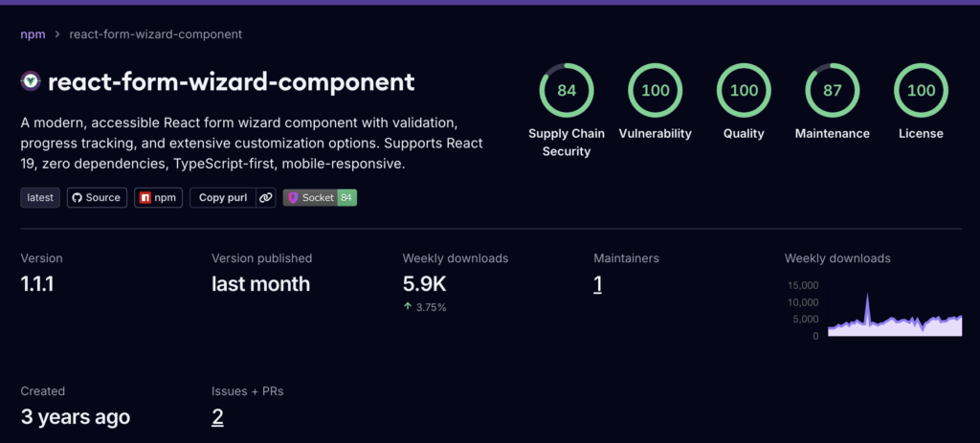This screenshot has width=980, height=443.
Task: Click the Socket shield icon in badge
Action: (293, 197)
